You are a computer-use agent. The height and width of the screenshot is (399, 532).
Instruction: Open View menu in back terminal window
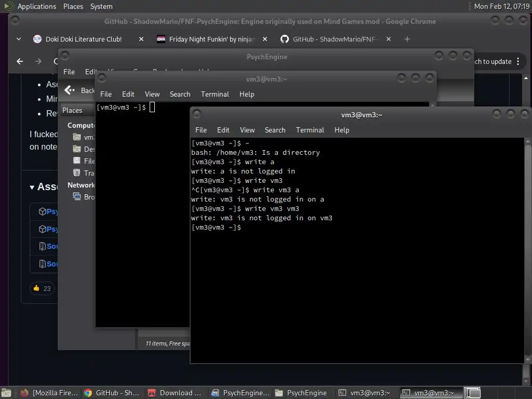(152, 95)
